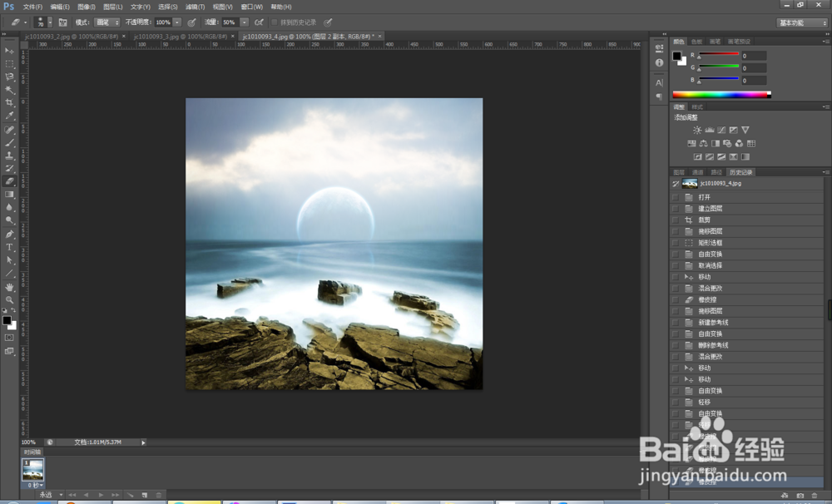Image resolution: width=832 pixels, height=504 pixels.
Task: Select the Gradient tool
Action: [9, 194]
